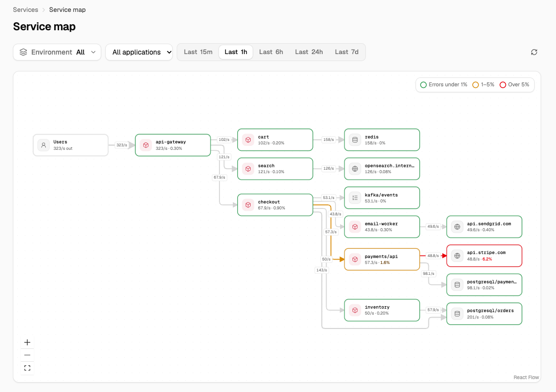Click the Users node person icon
Screen dimensions: 556x392
click(44, 145)
